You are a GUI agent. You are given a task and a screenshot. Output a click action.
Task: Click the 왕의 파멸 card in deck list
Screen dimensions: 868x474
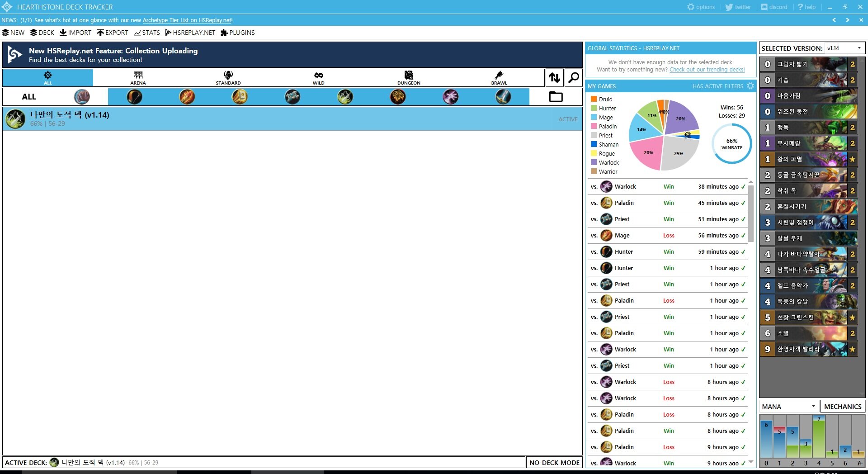[809, 159]
